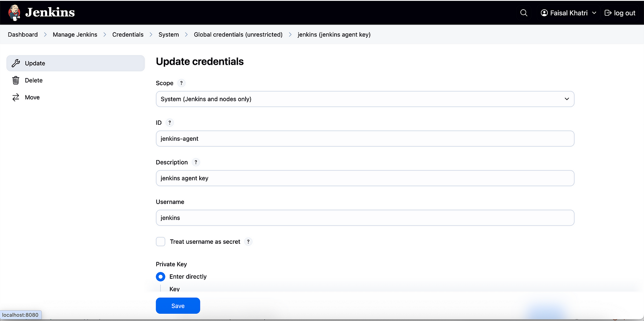Open the System breadcrumb link
This screenshot has width=644, height=321.
pyautogui.click(x=169, y=35)
